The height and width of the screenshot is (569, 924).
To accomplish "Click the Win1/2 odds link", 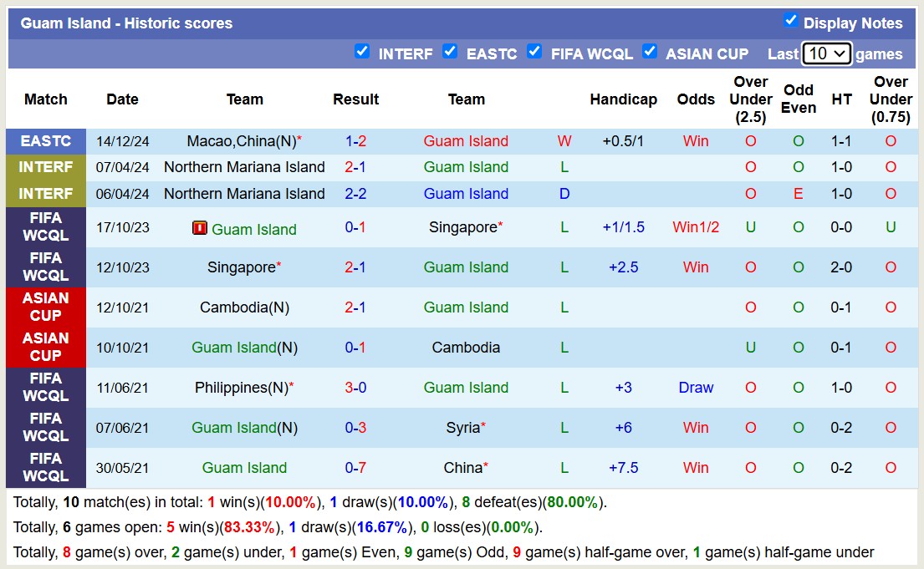I will 696,226.
